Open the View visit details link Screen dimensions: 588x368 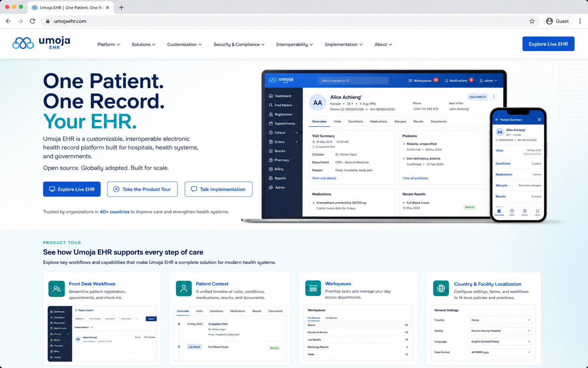click(x=324, y=178)
